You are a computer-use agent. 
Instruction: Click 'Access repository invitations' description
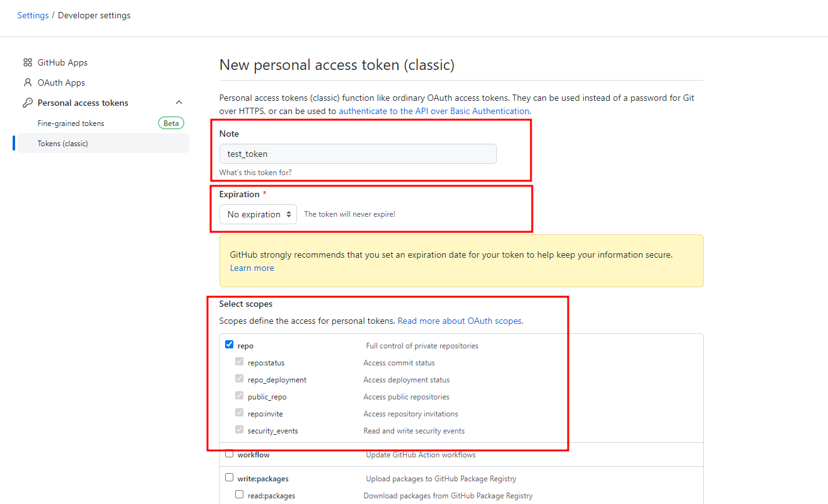click(411, 414)
